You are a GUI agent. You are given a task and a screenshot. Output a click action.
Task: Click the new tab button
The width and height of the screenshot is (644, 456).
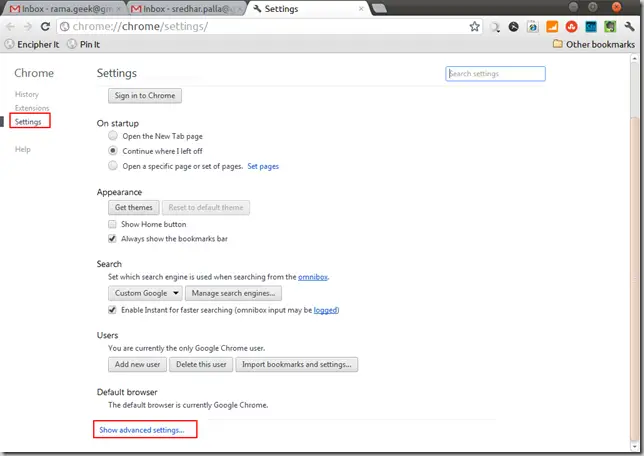coord(379,9)
